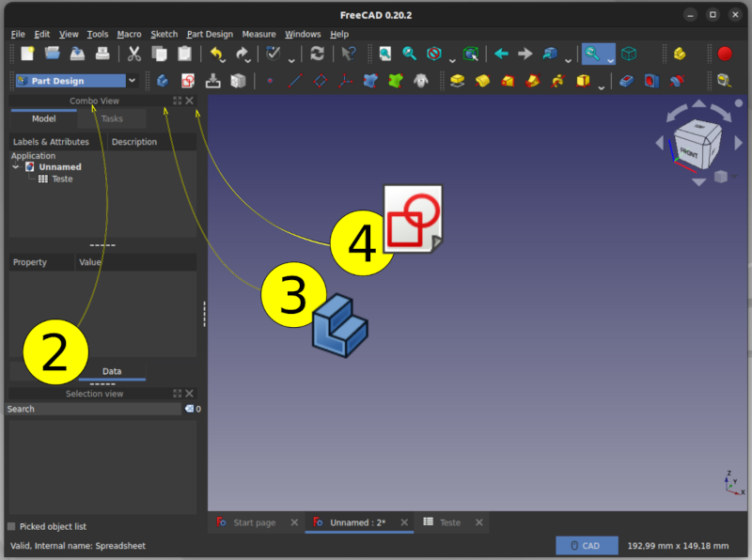Click the Refresh recompute icon
Image resolution: width=752 pixels, height=560 pixels.
click(x=317, y=54)
